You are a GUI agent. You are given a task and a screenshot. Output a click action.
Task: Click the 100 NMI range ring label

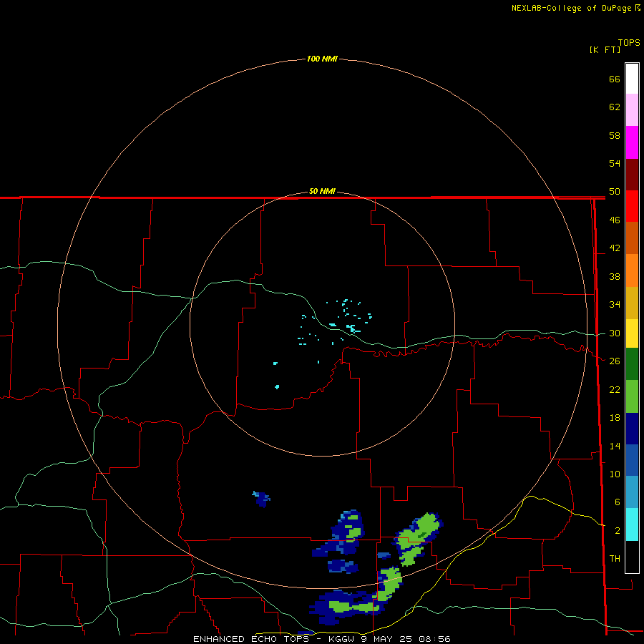(x=322, y=59)
